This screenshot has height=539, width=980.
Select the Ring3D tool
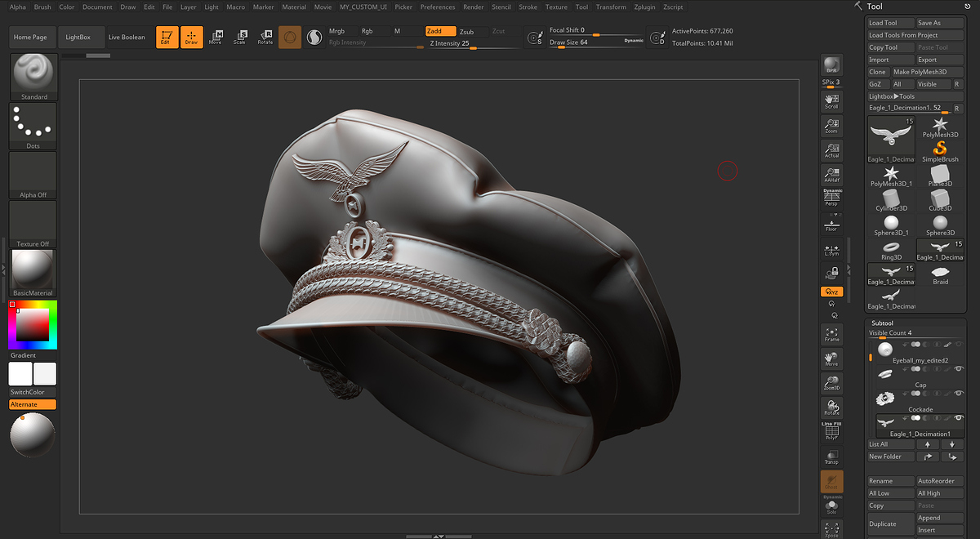(891, 248)
